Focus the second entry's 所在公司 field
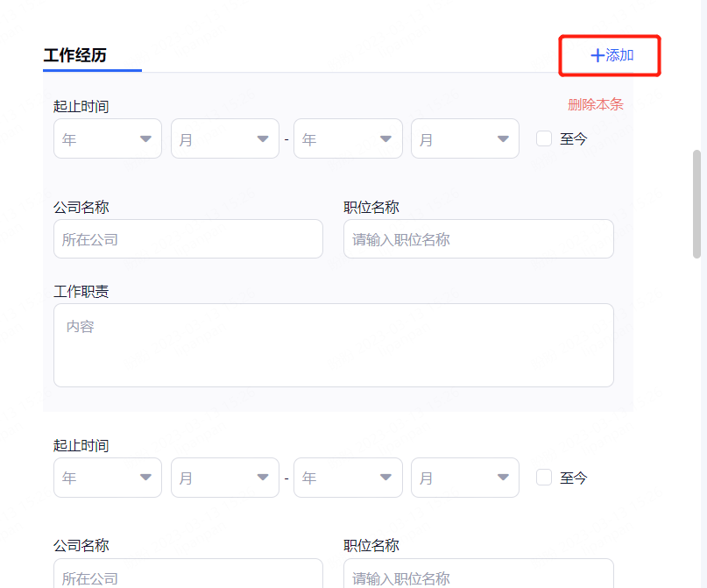The image size is (707, 588). (187, 575)
